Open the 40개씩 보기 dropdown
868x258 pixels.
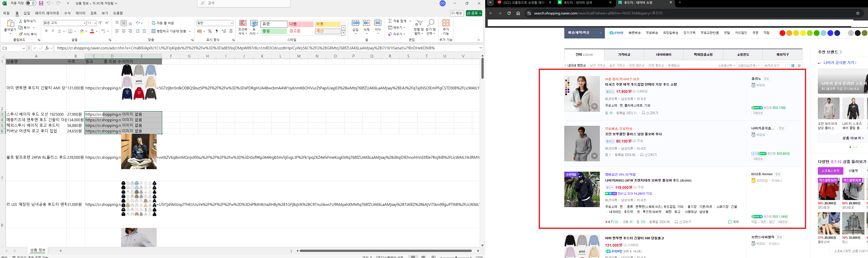(x=776, y=66)
